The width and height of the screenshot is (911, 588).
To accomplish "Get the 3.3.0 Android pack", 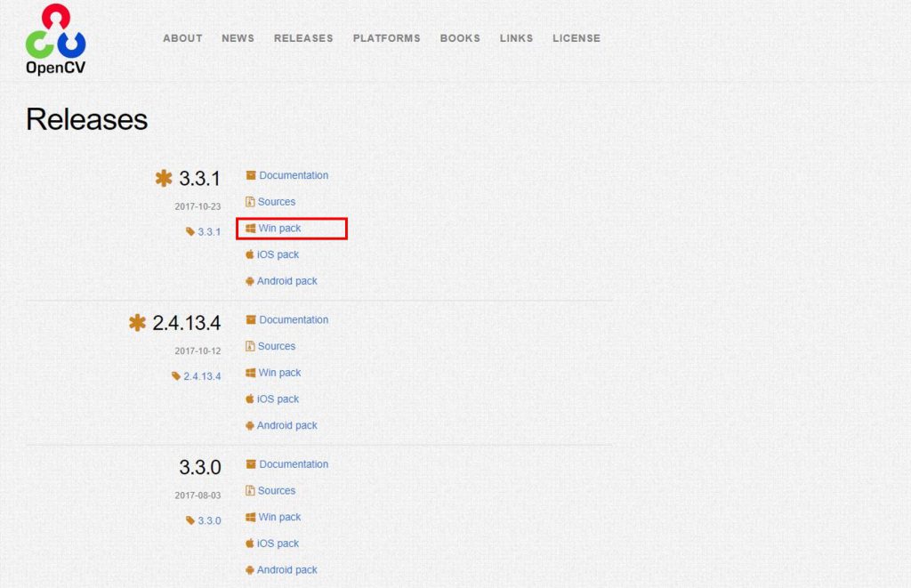I will click(x=286, y=570).
